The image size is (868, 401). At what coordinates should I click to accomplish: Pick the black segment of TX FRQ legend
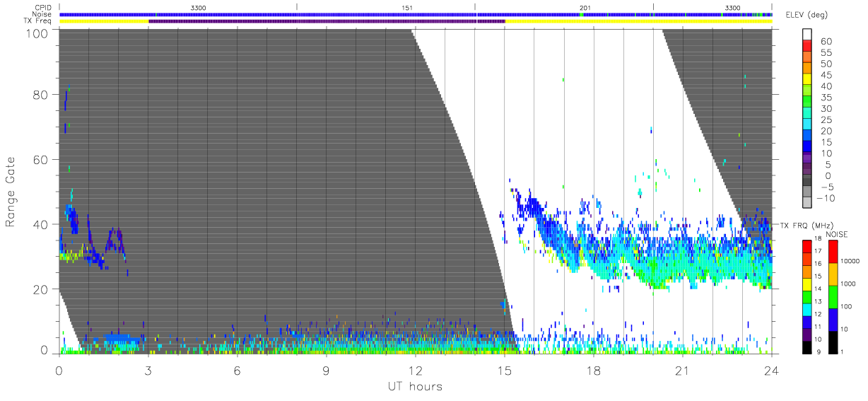[807, 346]
